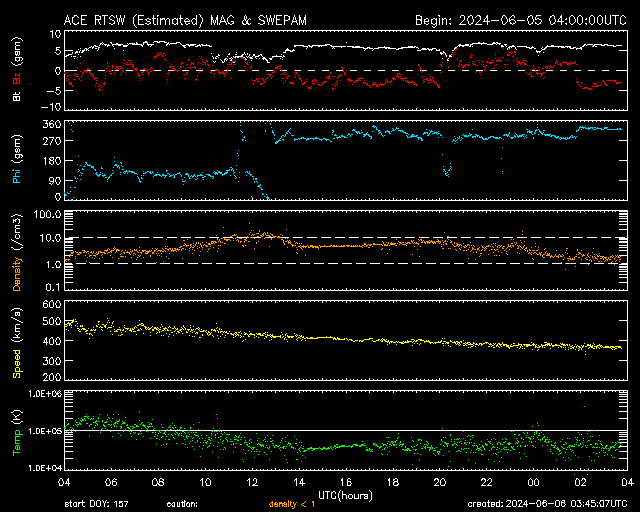Click the "12" hour label on the time axis
Viewport: 640px width, 512px height.
point(252,483)
